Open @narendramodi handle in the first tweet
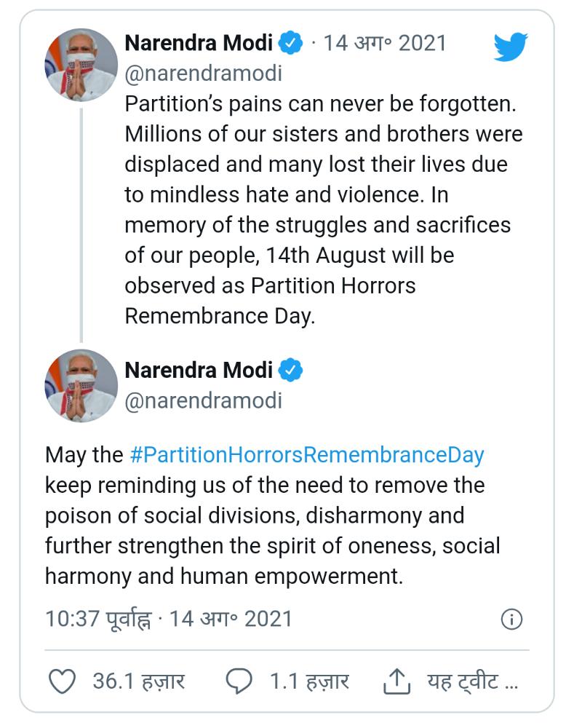Screen dimensions: 574x728 [203, 74]
